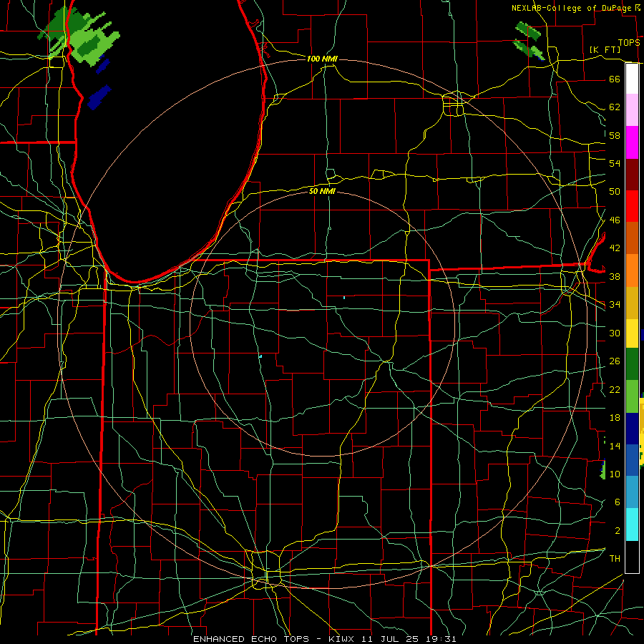This screenshot has height=644, width=644.
Task: Click the '2' legend value
Action: (x=618, y=530)
